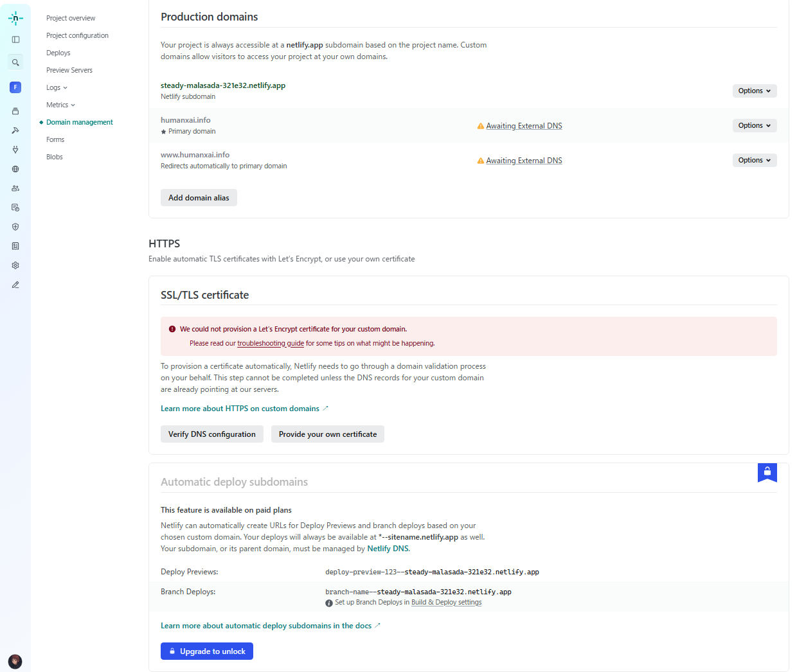Expand the Metrics submenu
The image size is (797, 672).
click(60, 105)
